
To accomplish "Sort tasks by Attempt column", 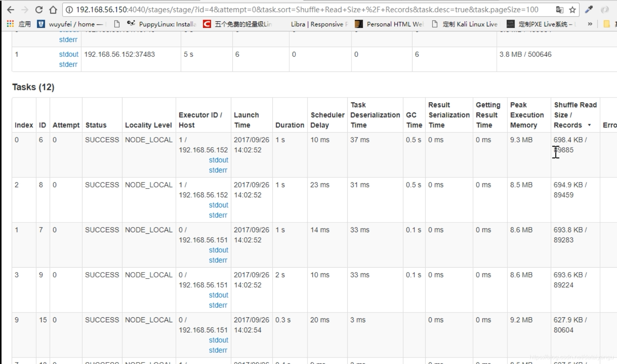I will [66, 125].
